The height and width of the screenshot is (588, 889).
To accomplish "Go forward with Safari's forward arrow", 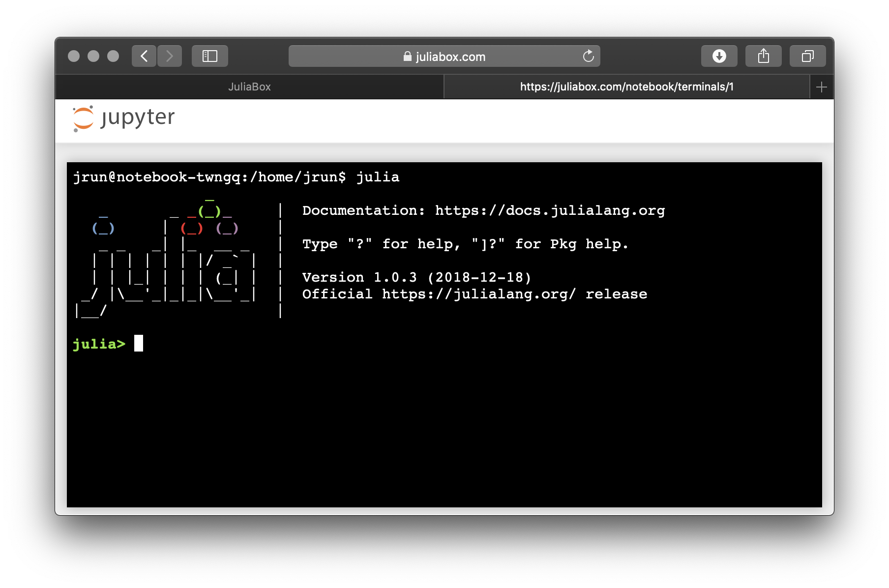I will [x=170, y=56].
